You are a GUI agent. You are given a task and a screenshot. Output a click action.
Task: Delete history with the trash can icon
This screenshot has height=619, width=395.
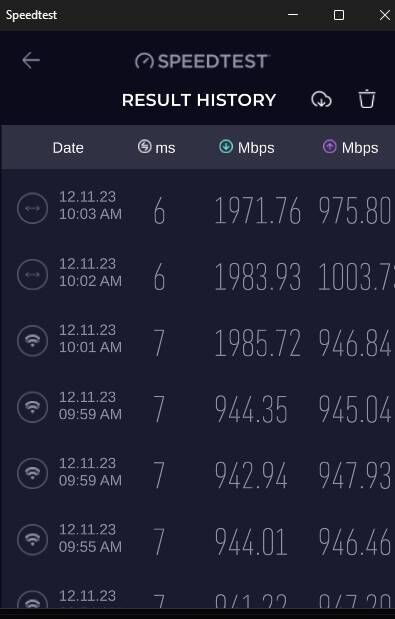point(367,99)
